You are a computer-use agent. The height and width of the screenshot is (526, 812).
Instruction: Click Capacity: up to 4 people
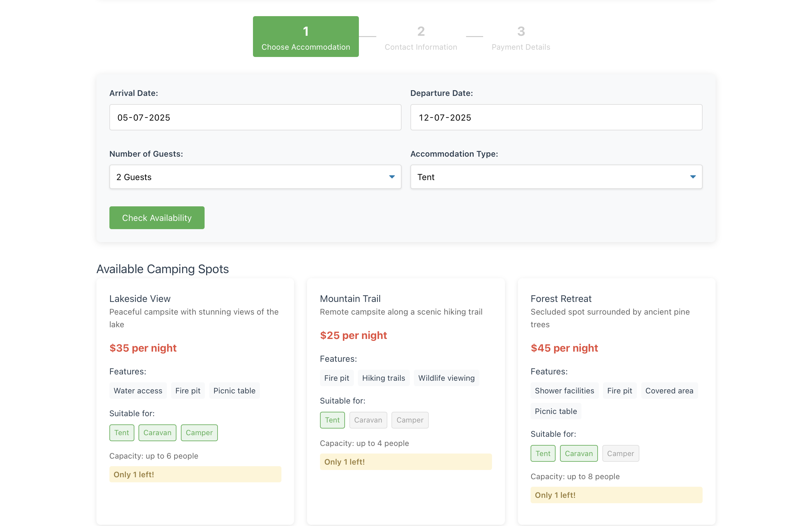pyautogui.click(x=364, y=443)
